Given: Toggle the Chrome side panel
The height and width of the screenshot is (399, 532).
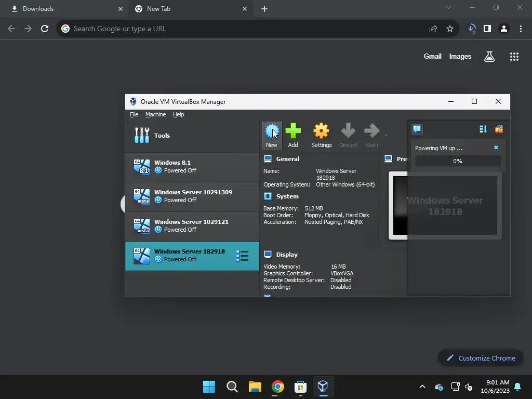Looking at the screenshot, I should (x=487, y=29).
